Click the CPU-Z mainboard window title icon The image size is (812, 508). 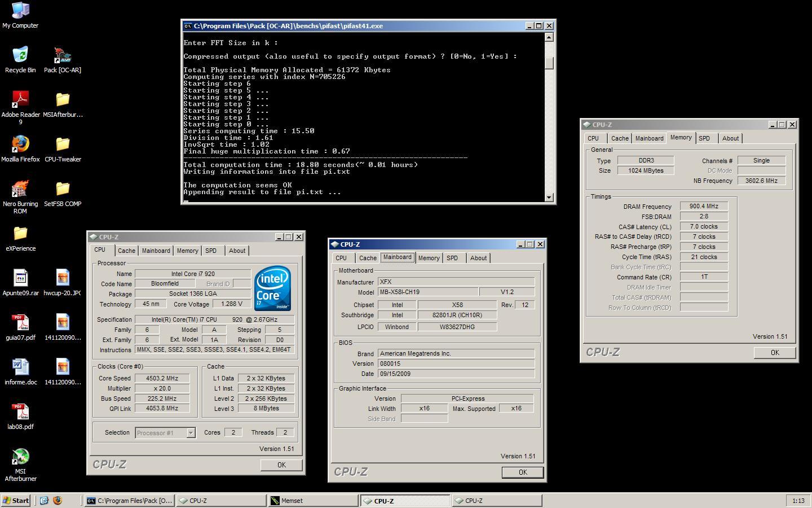click(335, 244)
